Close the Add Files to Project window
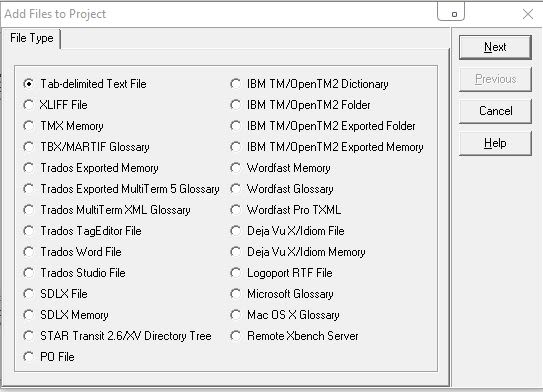Screen dimensions: 543x392 coord(528,14)
